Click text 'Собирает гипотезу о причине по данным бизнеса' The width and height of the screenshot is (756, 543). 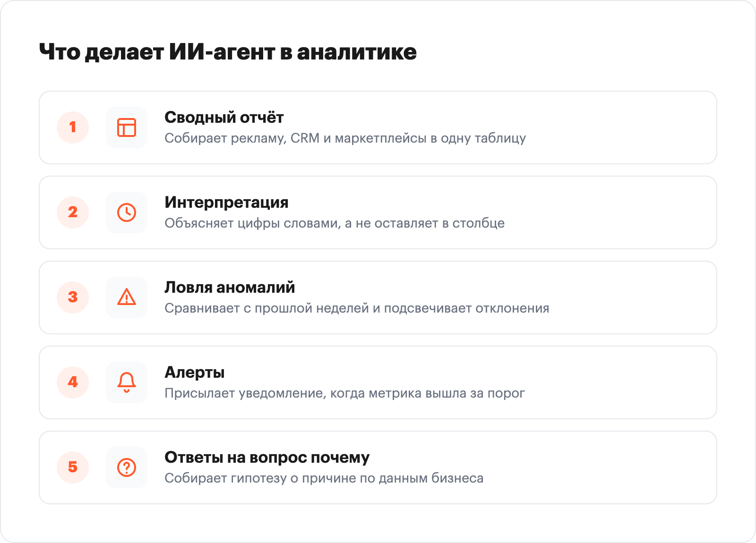tap(324, 478)
